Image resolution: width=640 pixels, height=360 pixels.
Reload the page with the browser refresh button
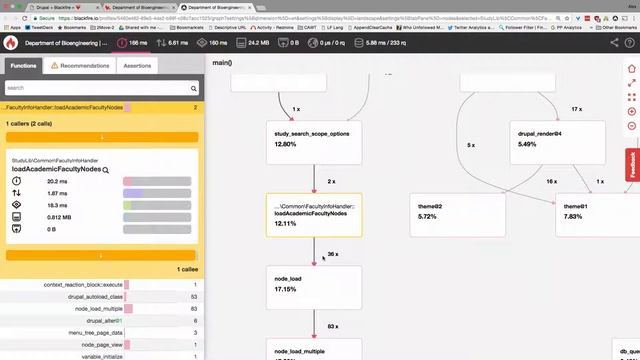tap(24, 18)
